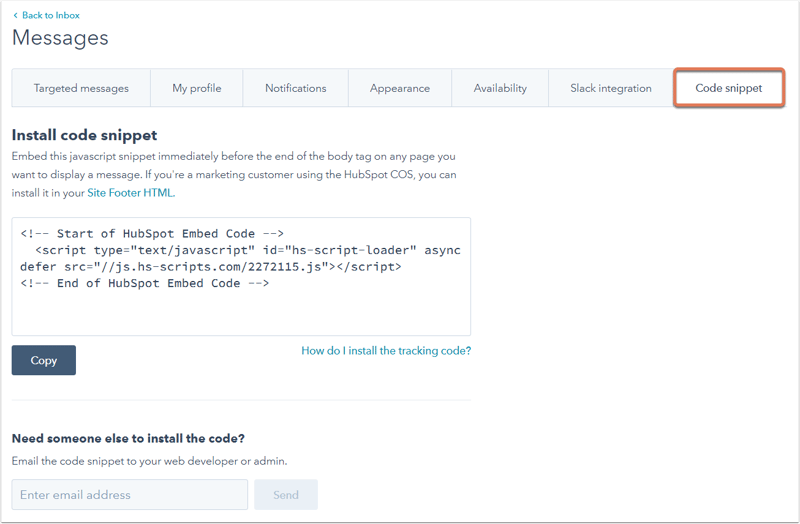Image resolution: width=800 pixels, height=524 pixels.
Task: Open How do I install the tracking code link
Action: click(386, 351)
